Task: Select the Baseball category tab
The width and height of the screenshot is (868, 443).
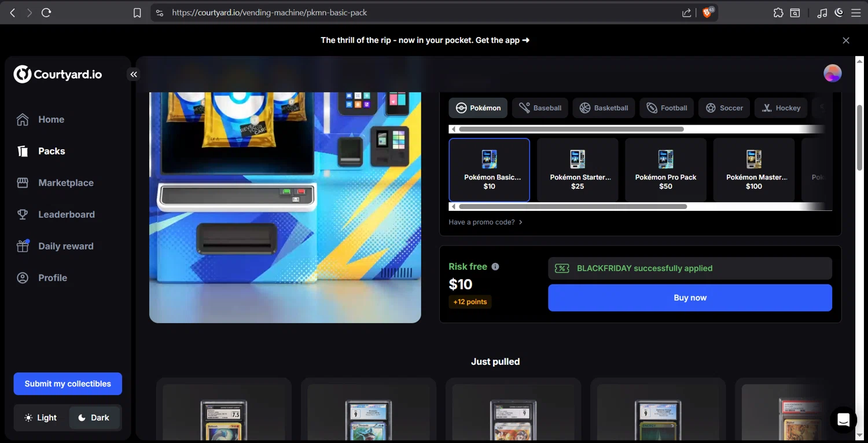Action: click(540, 108)
